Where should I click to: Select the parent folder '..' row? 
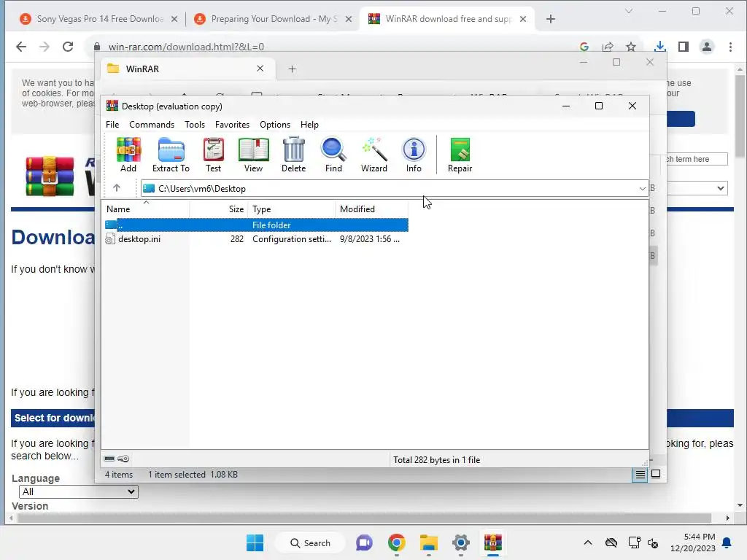click(256, 225)
